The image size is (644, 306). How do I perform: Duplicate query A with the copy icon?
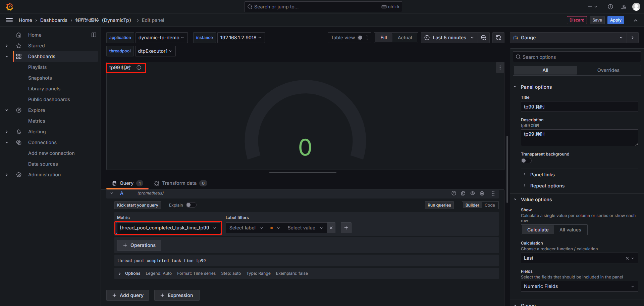coord(463,193)
